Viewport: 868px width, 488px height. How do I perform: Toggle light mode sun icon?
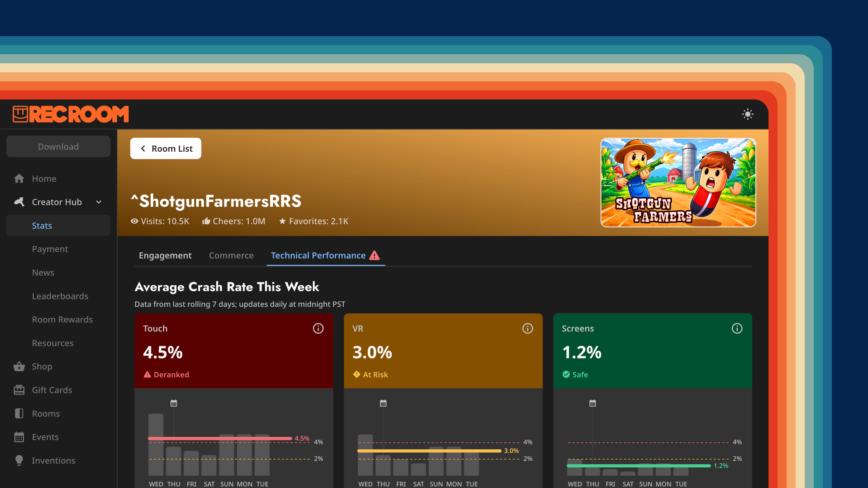point(748,114)
